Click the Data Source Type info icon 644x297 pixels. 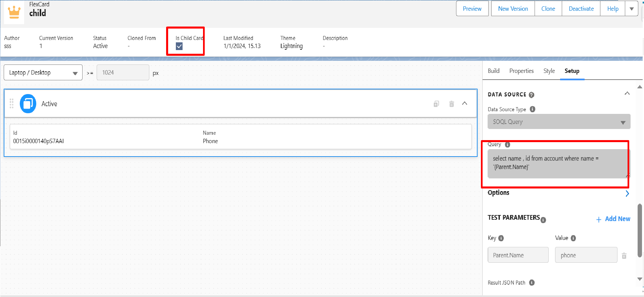pyautogui.click(x=532, y=109)
